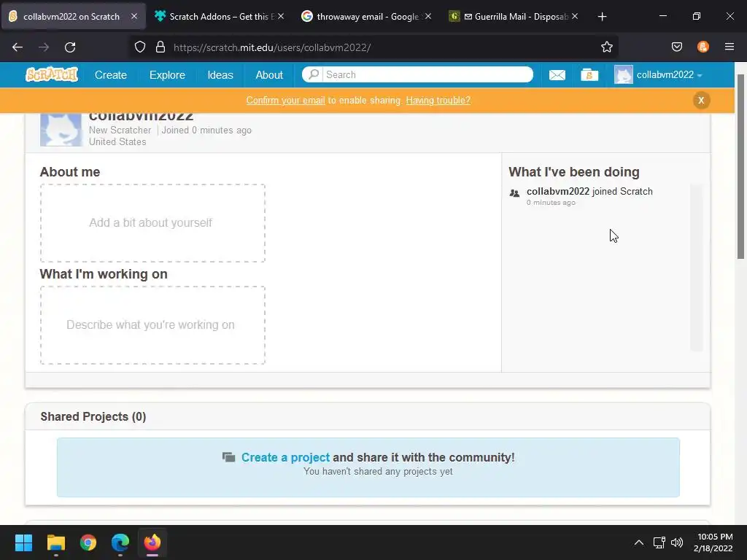The width and height of the screenshot is (747, 560).
Task: Click the page vertical scrollbar
Action: coord(740,167)
